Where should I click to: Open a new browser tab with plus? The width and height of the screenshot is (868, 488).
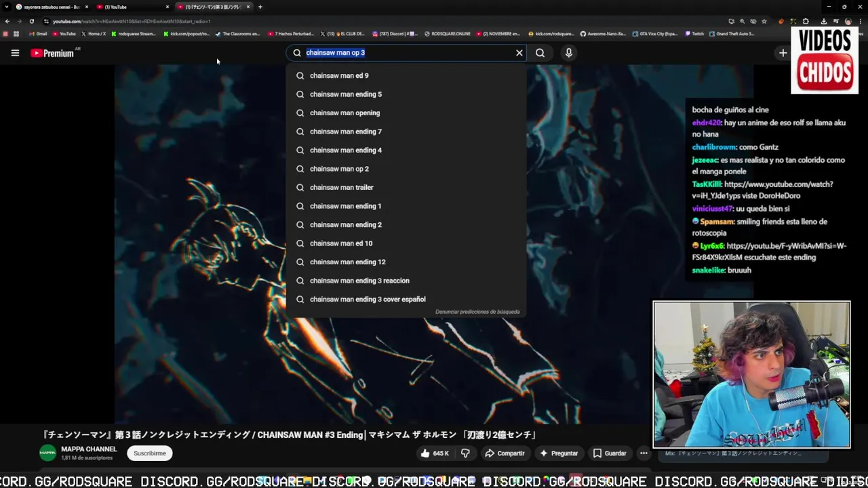(260, 7)
